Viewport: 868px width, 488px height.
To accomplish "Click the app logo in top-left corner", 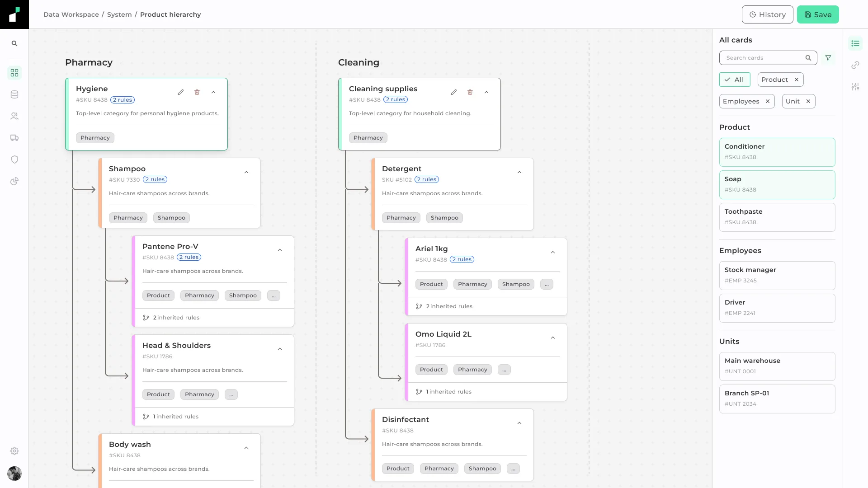I will (x=14, y=14).
